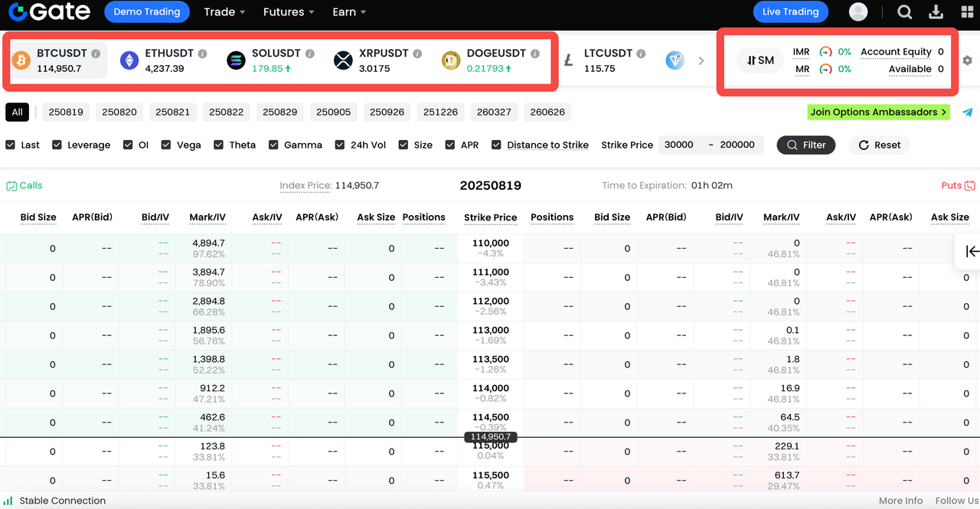
Task: Toggle the Vega checkbox
Action: pos(166,145)
